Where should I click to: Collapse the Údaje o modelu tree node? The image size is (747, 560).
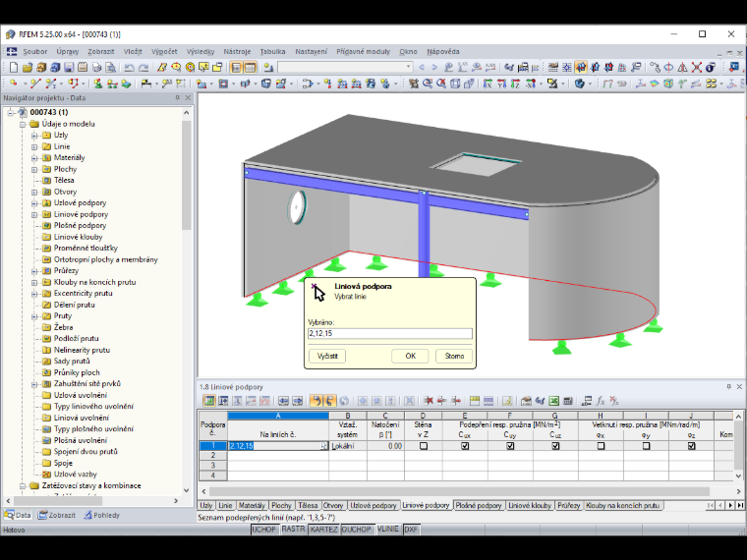coord(22,124)
